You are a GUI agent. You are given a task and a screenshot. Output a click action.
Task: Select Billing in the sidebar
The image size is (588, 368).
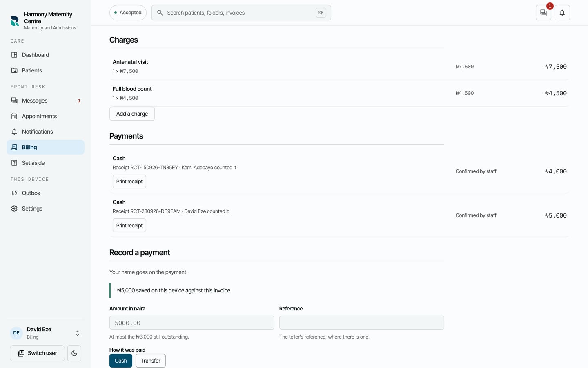[x=45, y=147]
